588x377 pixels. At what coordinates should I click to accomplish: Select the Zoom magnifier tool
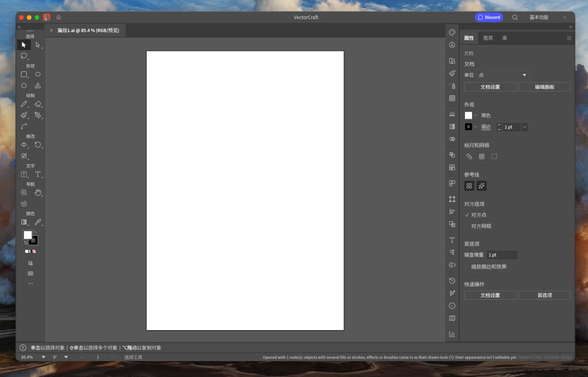[x=24, y=193]
